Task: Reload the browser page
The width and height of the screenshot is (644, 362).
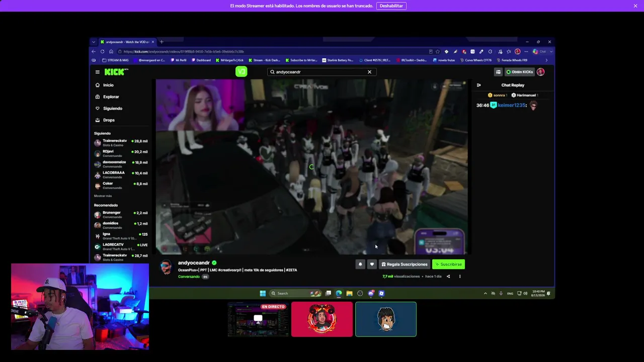Action: pyautogui.click(x=102, y=51)
